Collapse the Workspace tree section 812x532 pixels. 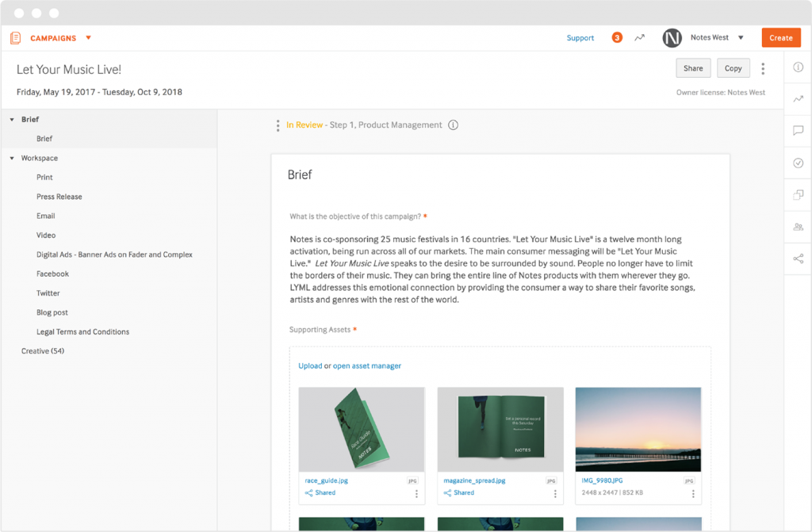12,159
